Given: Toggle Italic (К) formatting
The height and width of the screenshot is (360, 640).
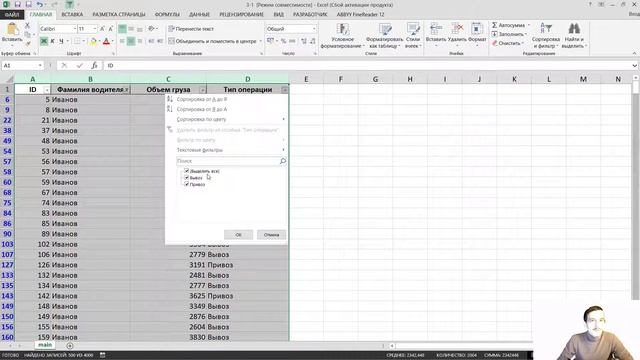Looking at the screenshot, I should [52, 41].
